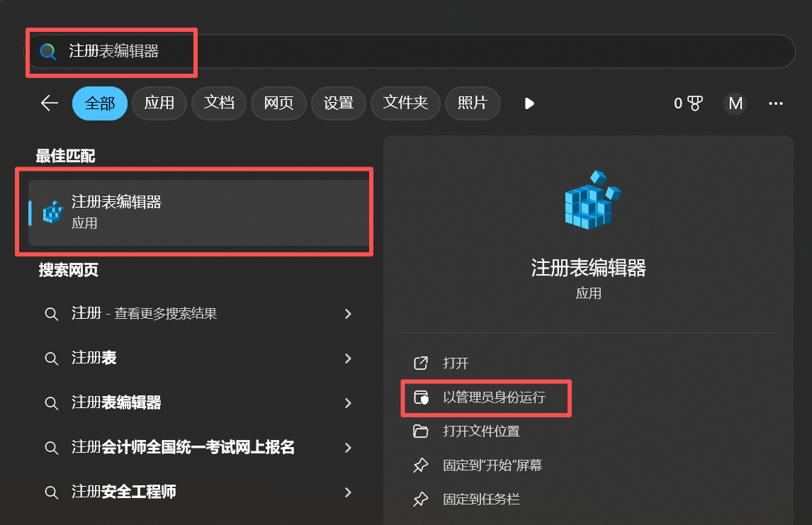Click the large Registry Editor cube icon
The image size is (812, 525).
592,200
